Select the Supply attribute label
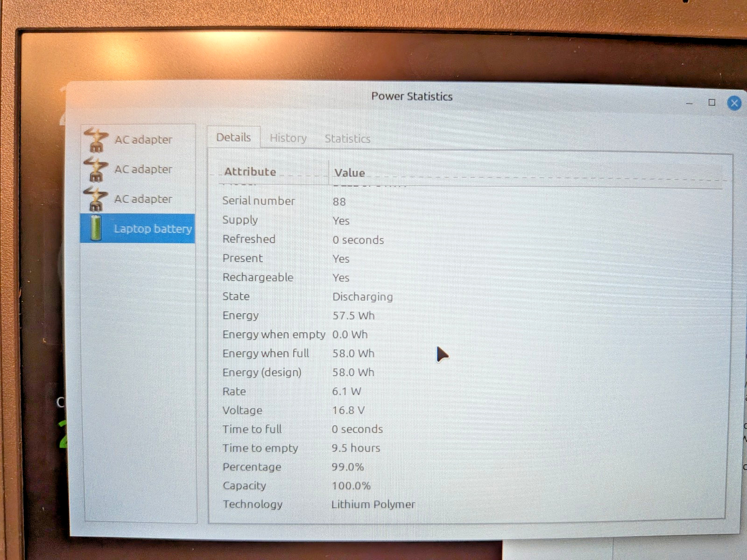The image size is (747, 560). (x=240, y=220)
